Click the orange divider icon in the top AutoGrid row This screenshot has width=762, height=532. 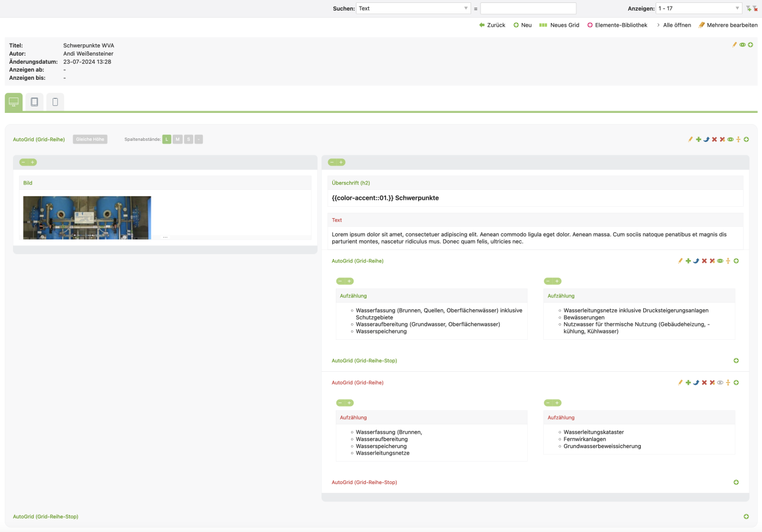738,140
